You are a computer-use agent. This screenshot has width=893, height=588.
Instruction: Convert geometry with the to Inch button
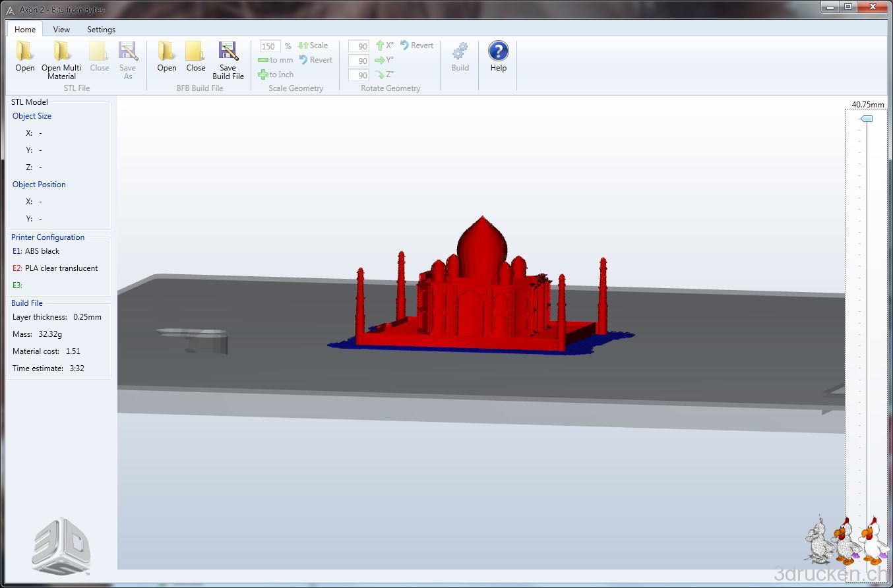(276, 74)
